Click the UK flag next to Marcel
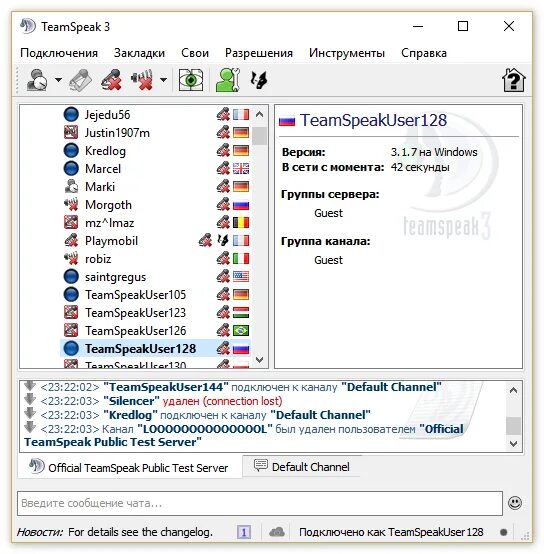 point(241,169)
